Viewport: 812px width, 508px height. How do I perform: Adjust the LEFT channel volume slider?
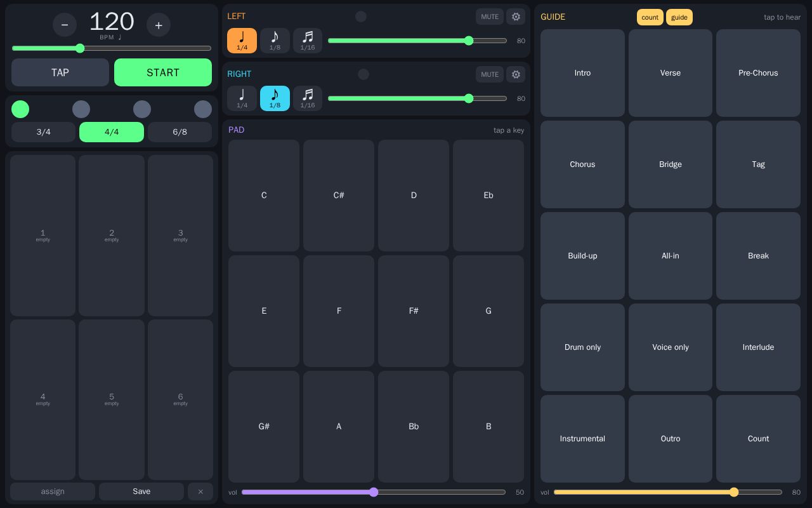(x=417, y=41)
